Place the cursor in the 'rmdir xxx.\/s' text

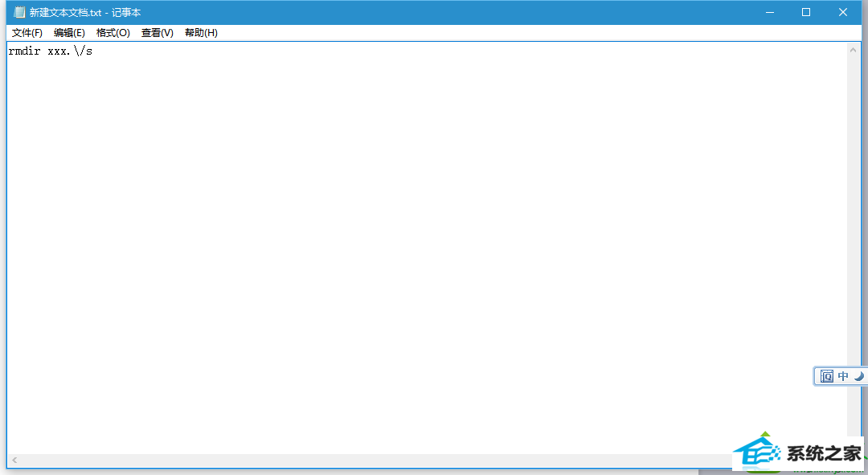point(51,51)
